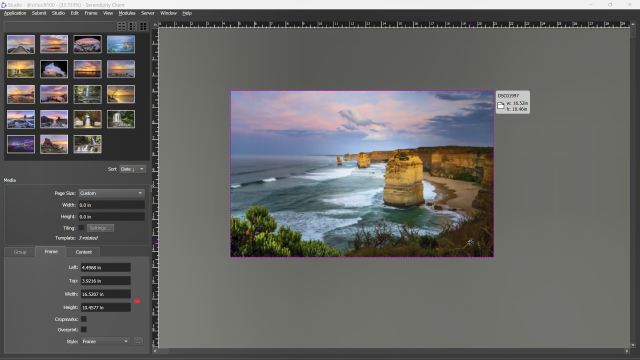Select the small island sunset thumbnail
This screenshot has height=360, width=640.
tap(54, 44)
